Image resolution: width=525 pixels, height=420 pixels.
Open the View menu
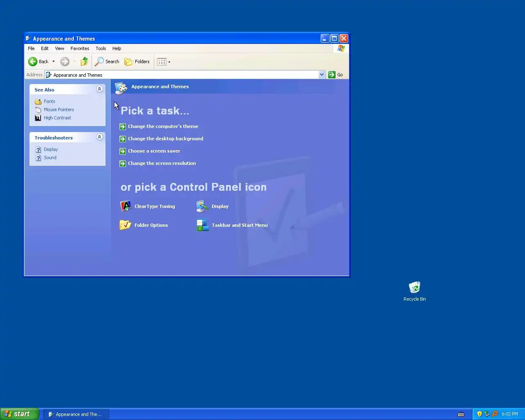[59, 48]
